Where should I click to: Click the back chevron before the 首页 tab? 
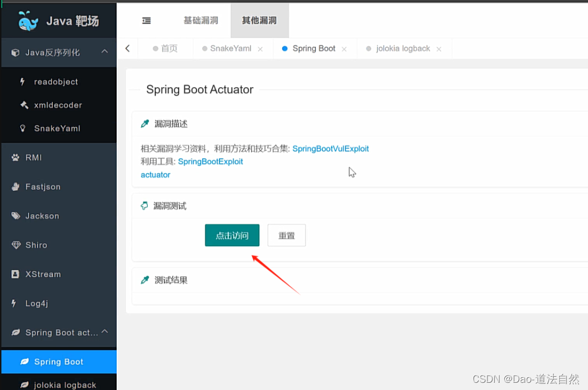pos(127,48)
